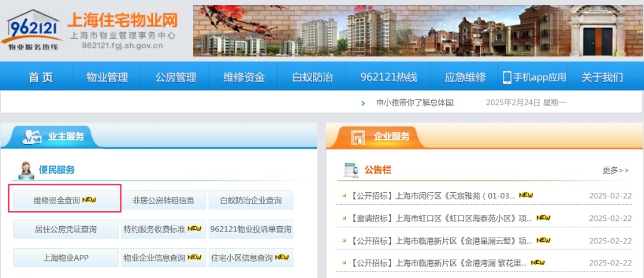Click bullet arrow before 虹口海泰苑小区 notice

click(344, 218)
